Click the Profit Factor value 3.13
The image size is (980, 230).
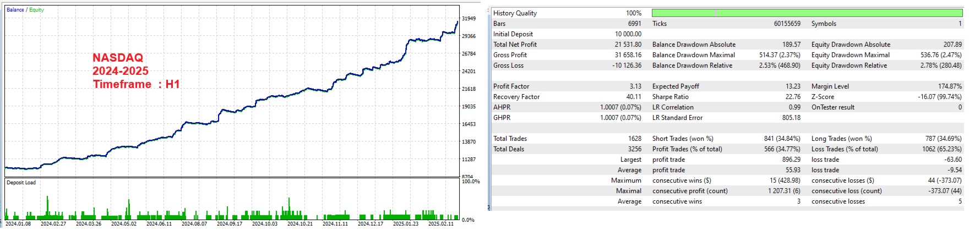(636, 86)
